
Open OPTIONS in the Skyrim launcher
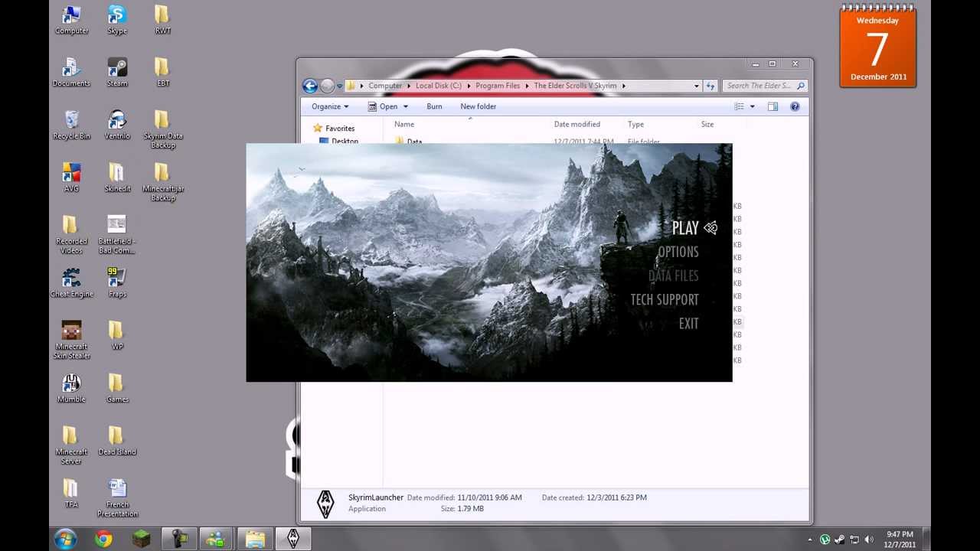coord(678,252)
